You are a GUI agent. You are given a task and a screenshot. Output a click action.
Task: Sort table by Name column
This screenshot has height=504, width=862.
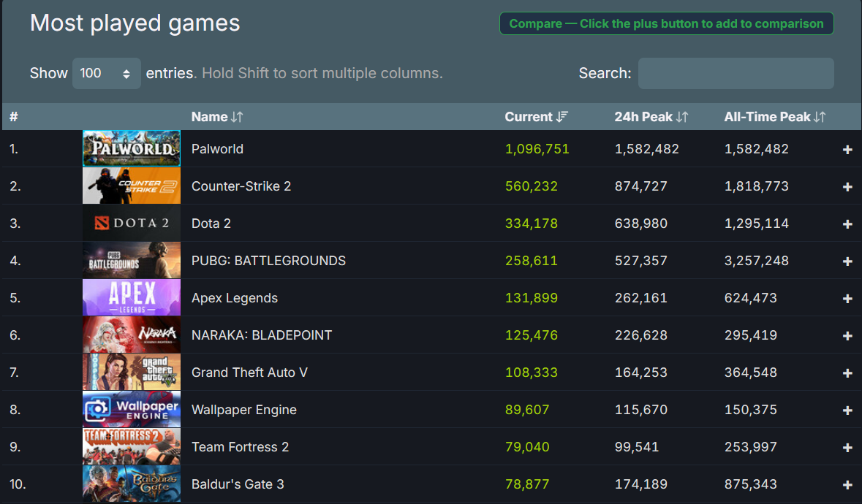click(217, 117)
